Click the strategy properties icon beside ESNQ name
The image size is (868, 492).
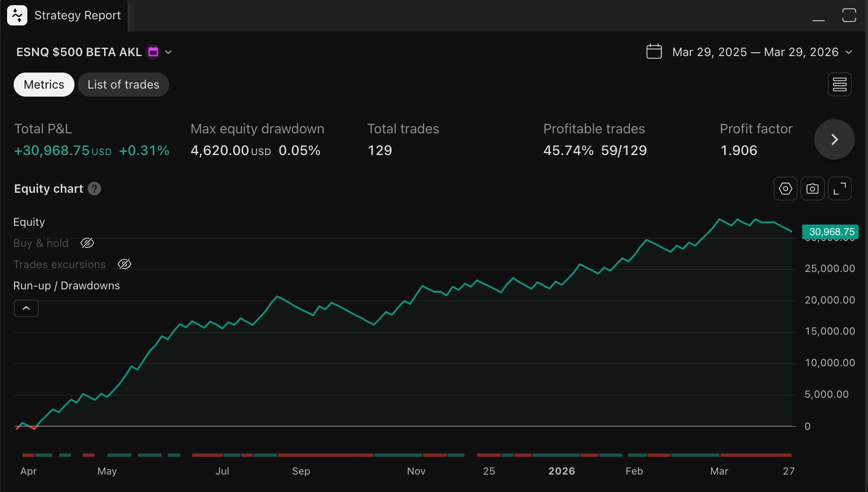(153, 52)
